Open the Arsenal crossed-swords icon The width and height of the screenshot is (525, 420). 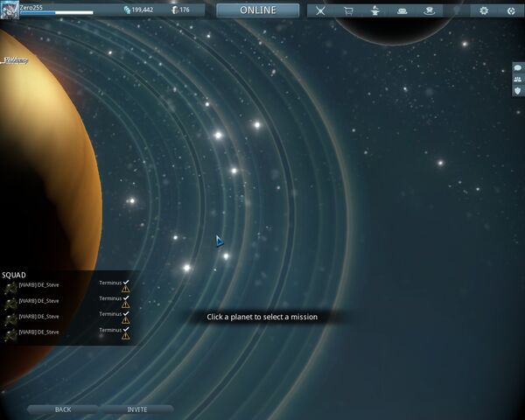(320, 11)
